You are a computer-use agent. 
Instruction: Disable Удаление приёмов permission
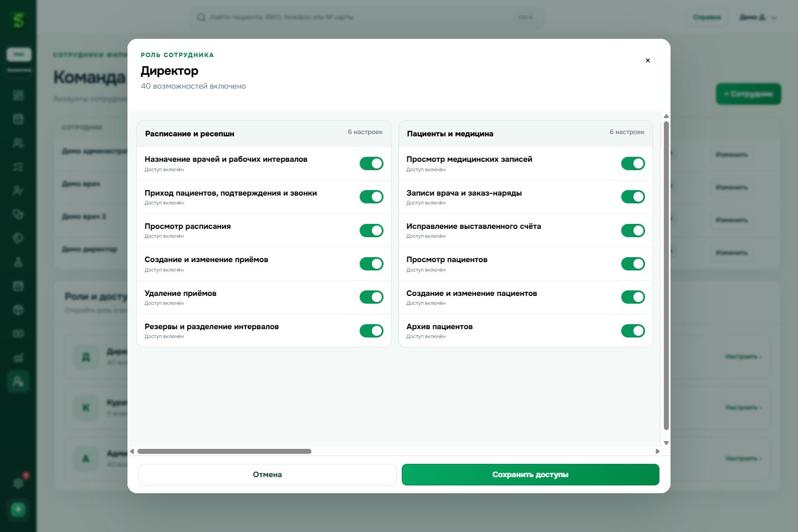pos(371,297)
